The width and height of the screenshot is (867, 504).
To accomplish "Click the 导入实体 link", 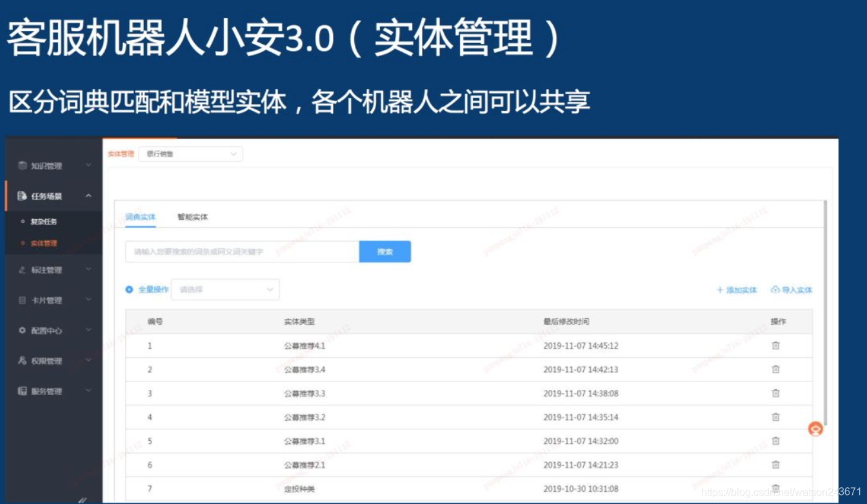I will point(797,290).
